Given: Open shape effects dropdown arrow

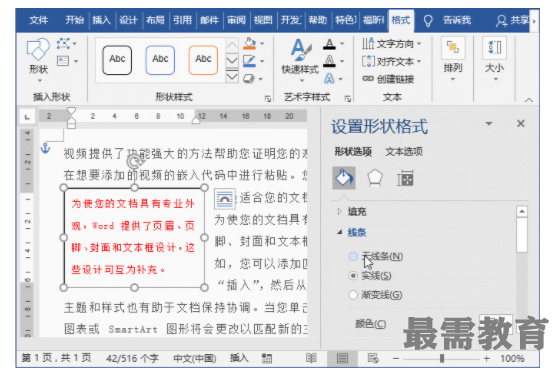Looking at the screenshot, I should [261, 79].
